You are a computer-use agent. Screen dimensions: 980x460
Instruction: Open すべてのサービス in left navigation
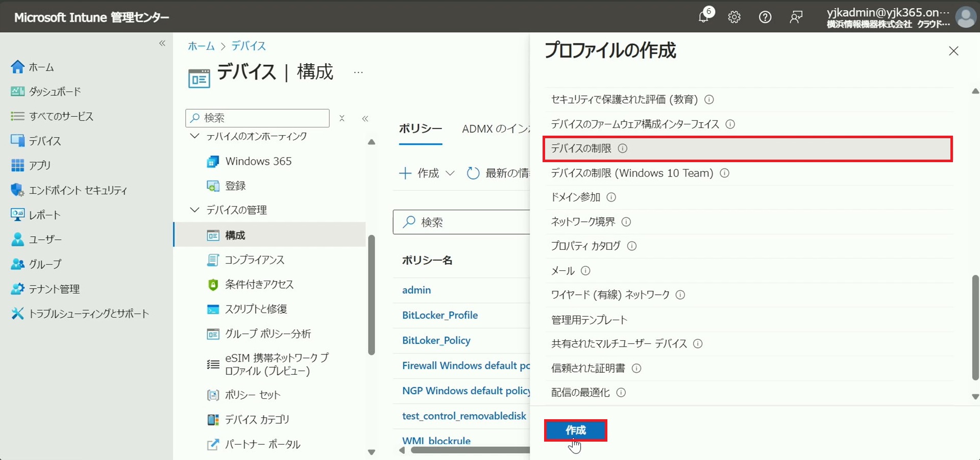pyautogui.click(x=52, y=116)
